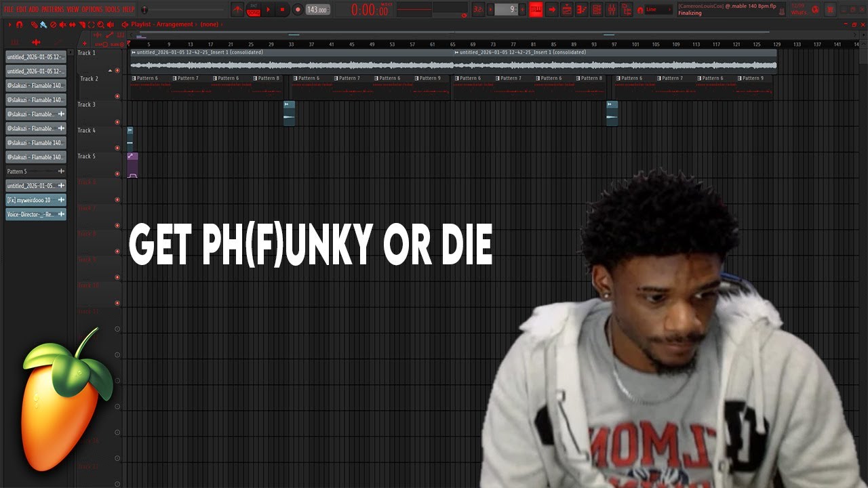Screen dimensions: 868x488
Task: Click the purple automation clip on Track 5
Action: click(132, 165)
